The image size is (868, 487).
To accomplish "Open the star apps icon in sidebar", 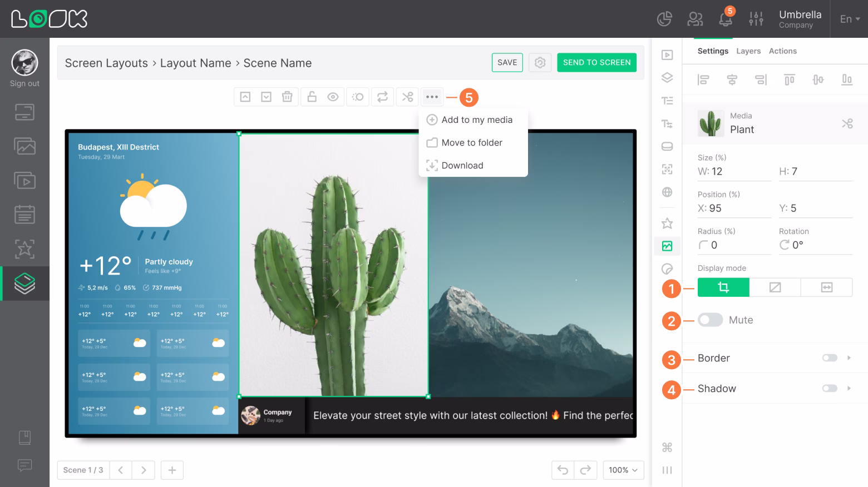I will click(24, 249).
